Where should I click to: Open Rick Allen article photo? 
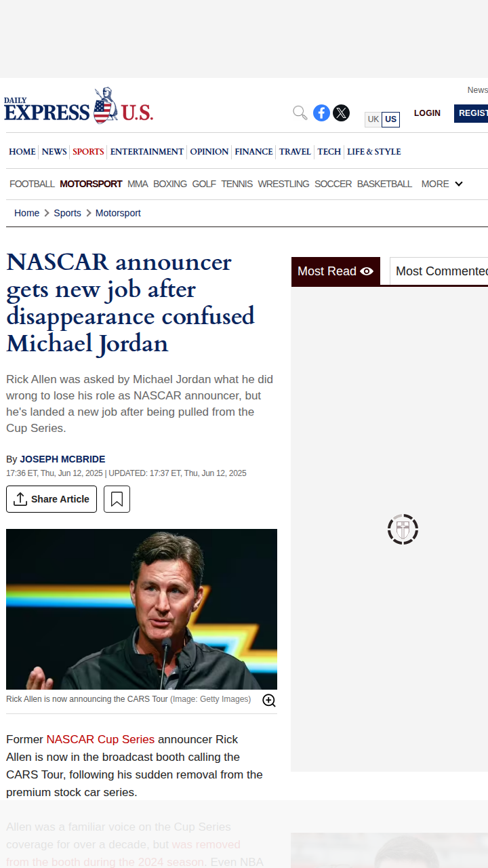(142, 609)
